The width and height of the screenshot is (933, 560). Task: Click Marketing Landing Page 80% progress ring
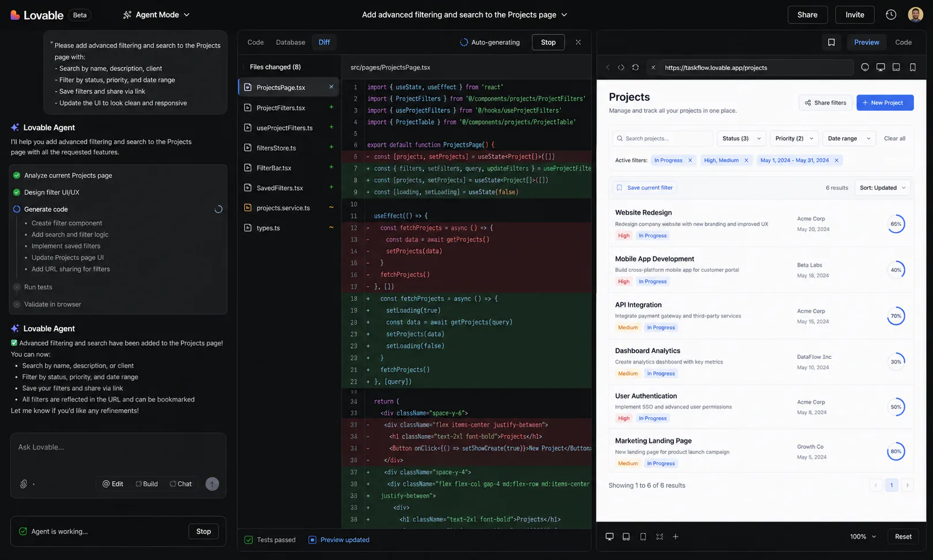coord(896,452)
